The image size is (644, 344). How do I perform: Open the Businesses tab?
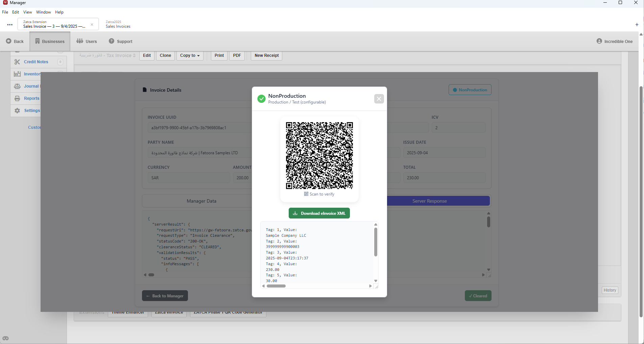50,41
